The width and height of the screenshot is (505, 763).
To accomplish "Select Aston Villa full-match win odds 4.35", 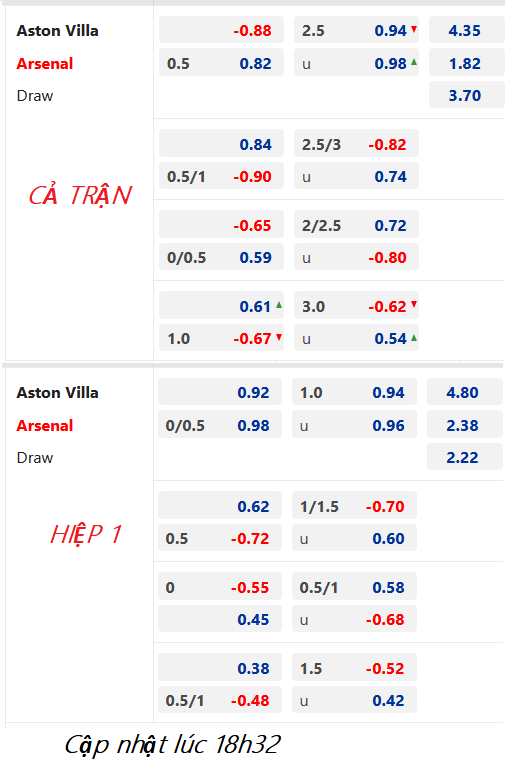I will pos(466,30).
